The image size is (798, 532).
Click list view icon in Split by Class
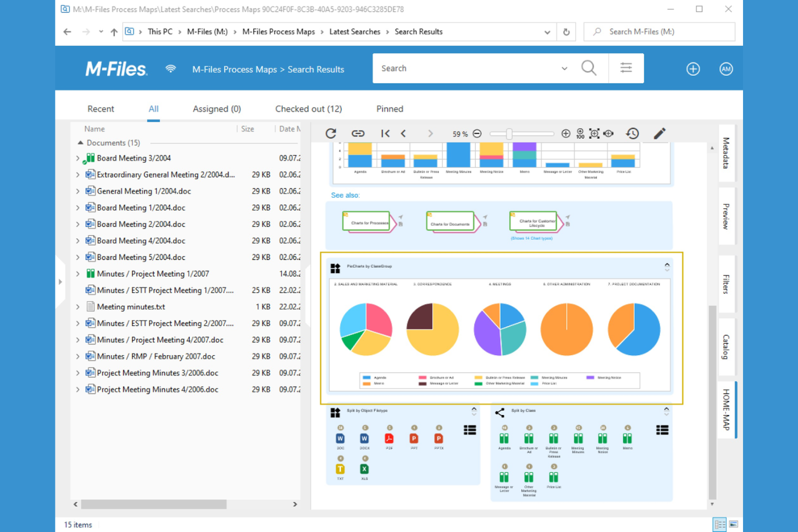662,430
